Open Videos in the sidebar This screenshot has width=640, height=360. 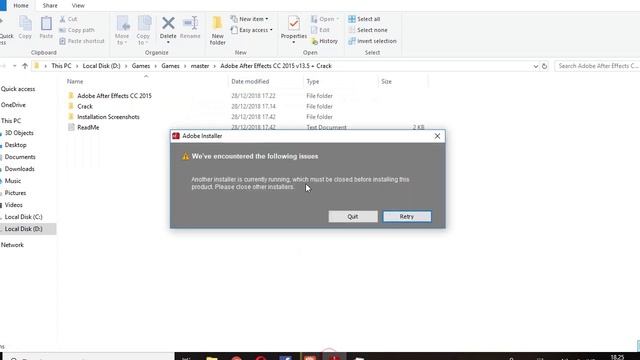(x=13, y=205)
